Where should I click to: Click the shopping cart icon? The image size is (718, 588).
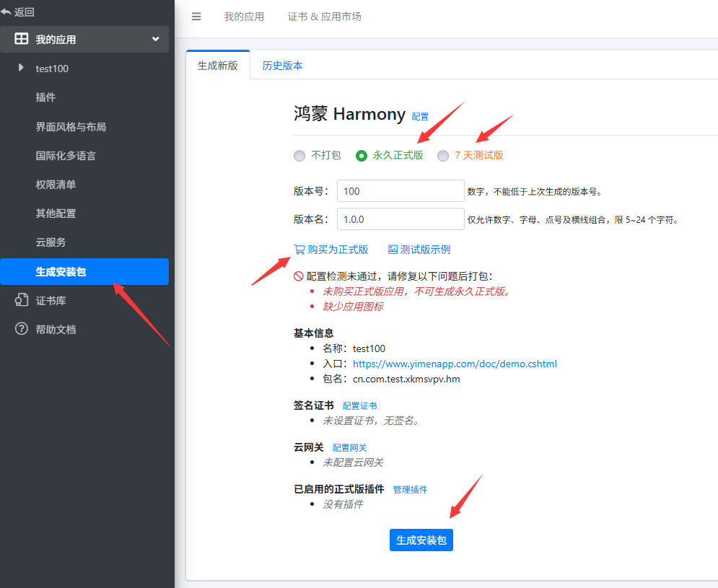[x=299, y=250]
